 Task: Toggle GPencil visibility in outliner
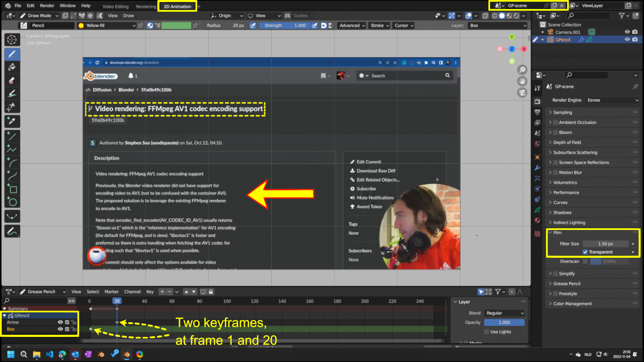627,40
